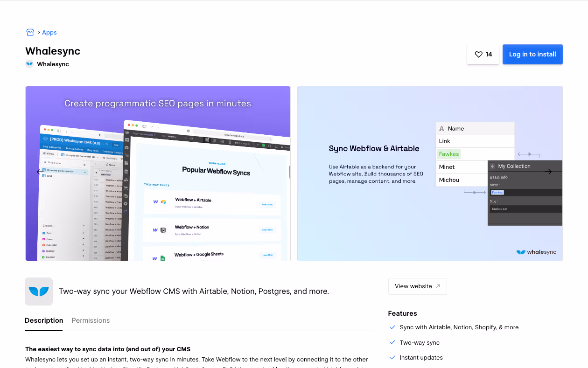Open the Sync Webflow & Airtable screenshot
Screen dimensions: 588x368
pos(430,174)
